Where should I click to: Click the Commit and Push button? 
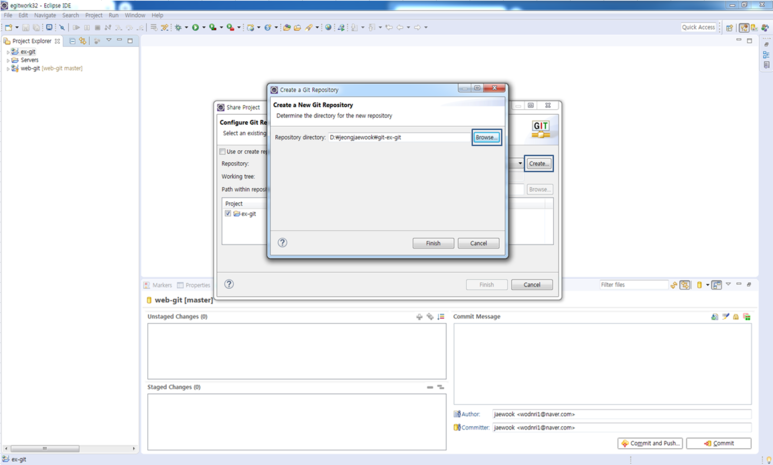coord(650,443)
